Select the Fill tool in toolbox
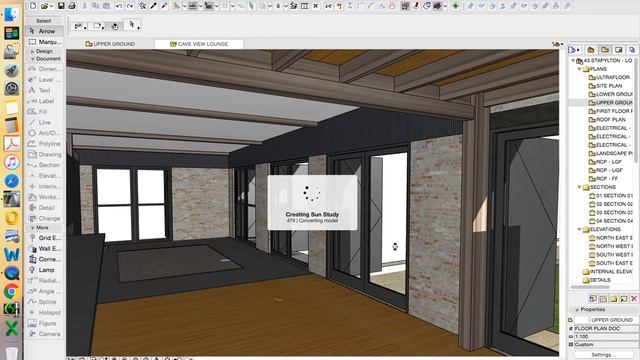This screenshot has height=360, width=640. (44, 111)
